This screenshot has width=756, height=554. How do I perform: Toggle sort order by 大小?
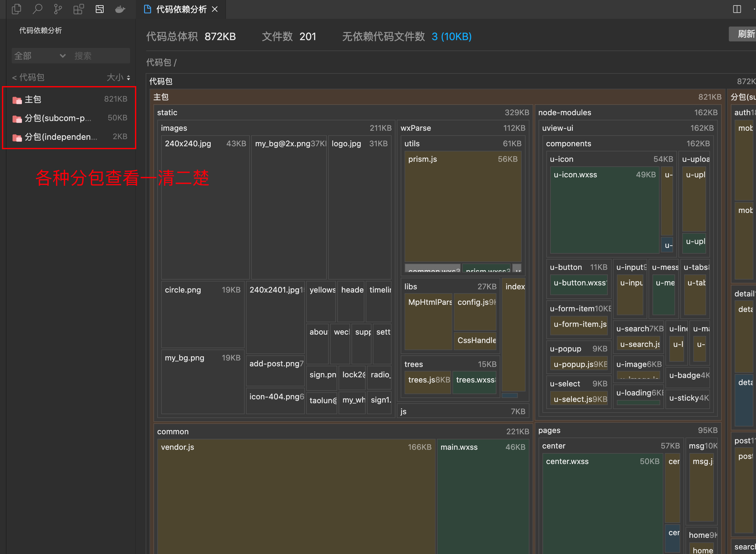point(118,77)
